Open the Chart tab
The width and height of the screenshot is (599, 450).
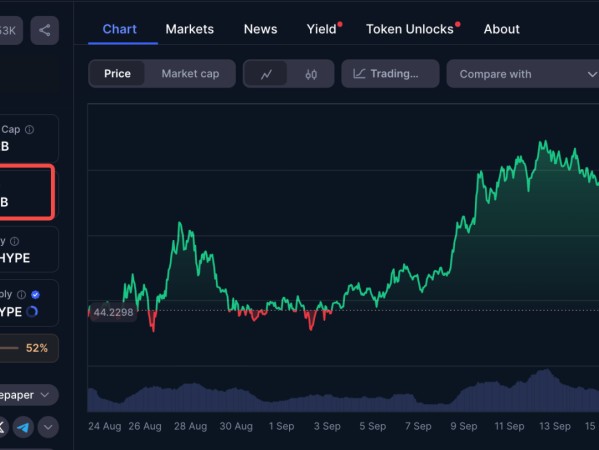click(x=120, y=29)
